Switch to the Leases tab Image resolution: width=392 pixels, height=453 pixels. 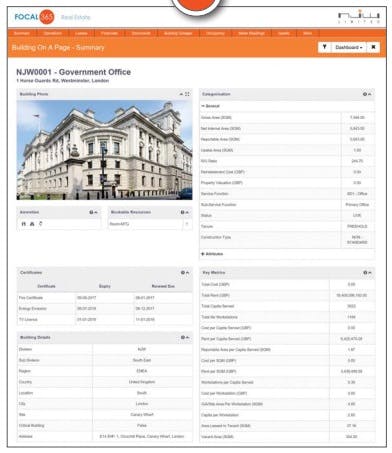click(x=81, y=33)
